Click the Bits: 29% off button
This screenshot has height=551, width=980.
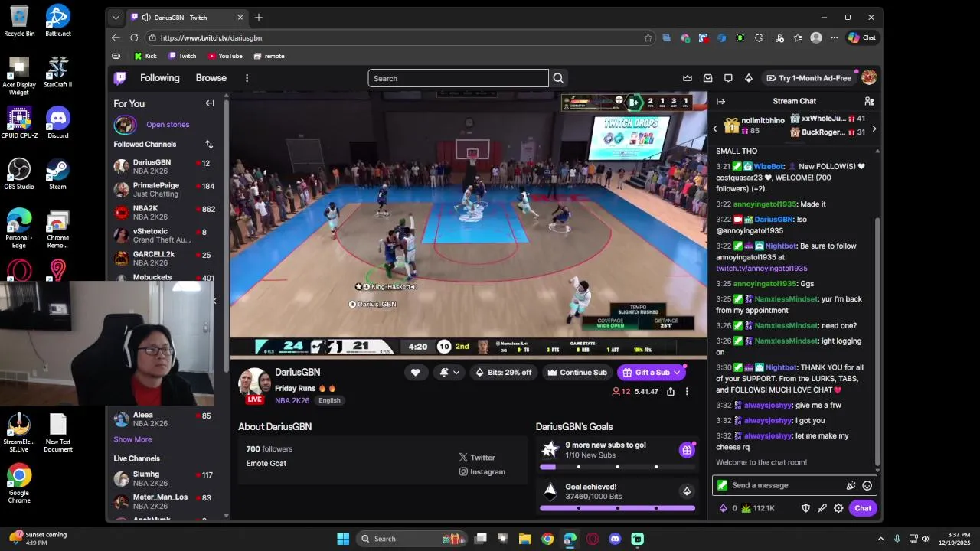pyautogui.click(x=504, y=373)
